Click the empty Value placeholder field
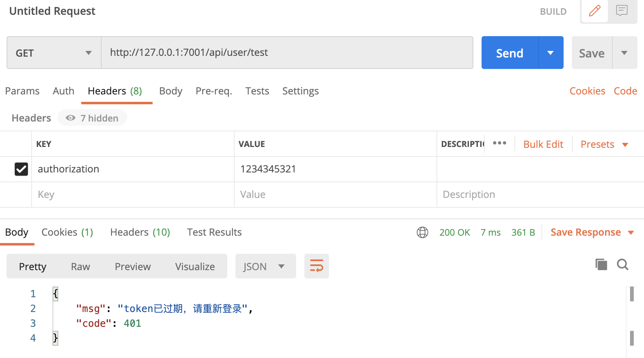 335,195
